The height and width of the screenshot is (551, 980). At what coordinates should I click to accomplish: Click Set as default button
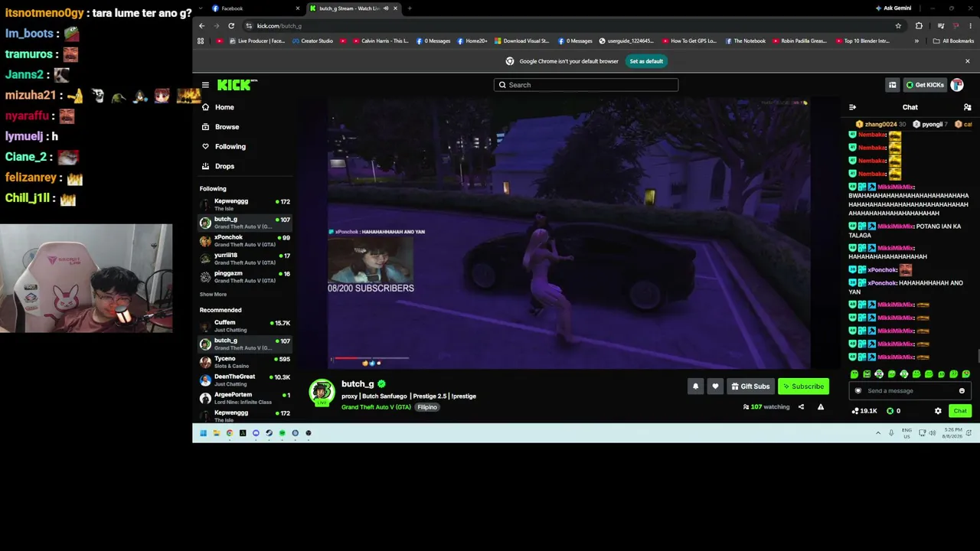[646, 61]
